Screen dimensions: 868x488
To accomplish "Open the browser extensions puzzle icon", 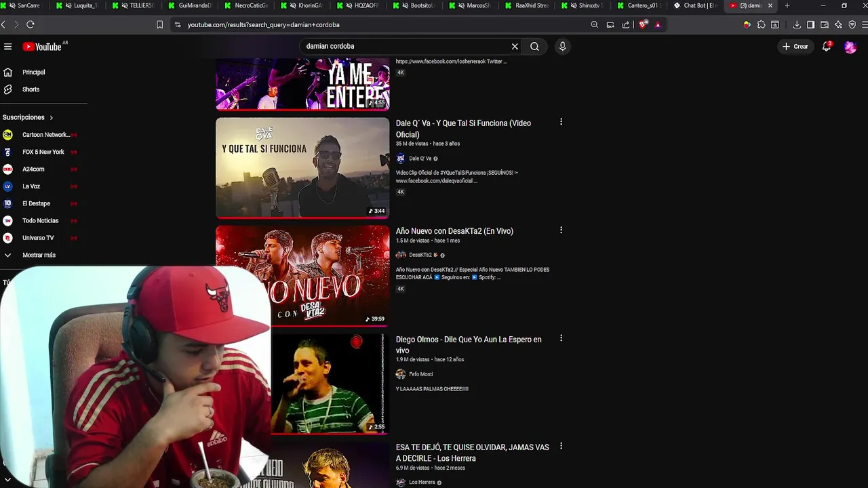I will [x=762, y=24].
